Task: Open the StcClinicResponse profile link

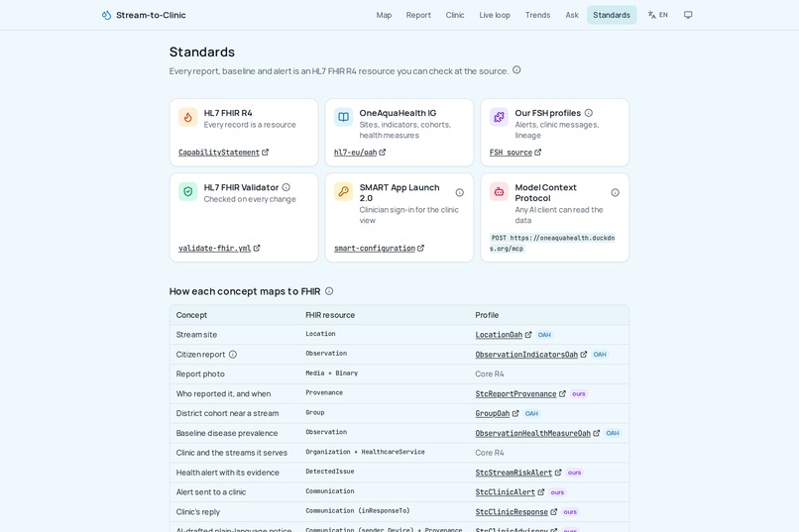Action: click(512, 511)
